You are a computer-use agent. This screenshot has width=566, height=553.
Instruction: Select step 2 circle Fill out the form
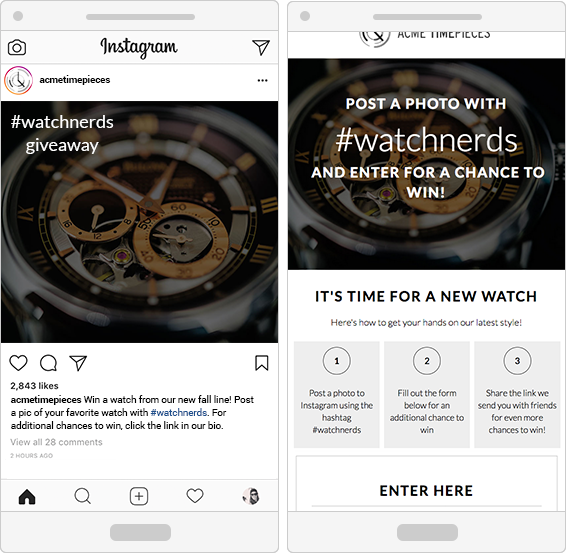[x=427, y=361]
